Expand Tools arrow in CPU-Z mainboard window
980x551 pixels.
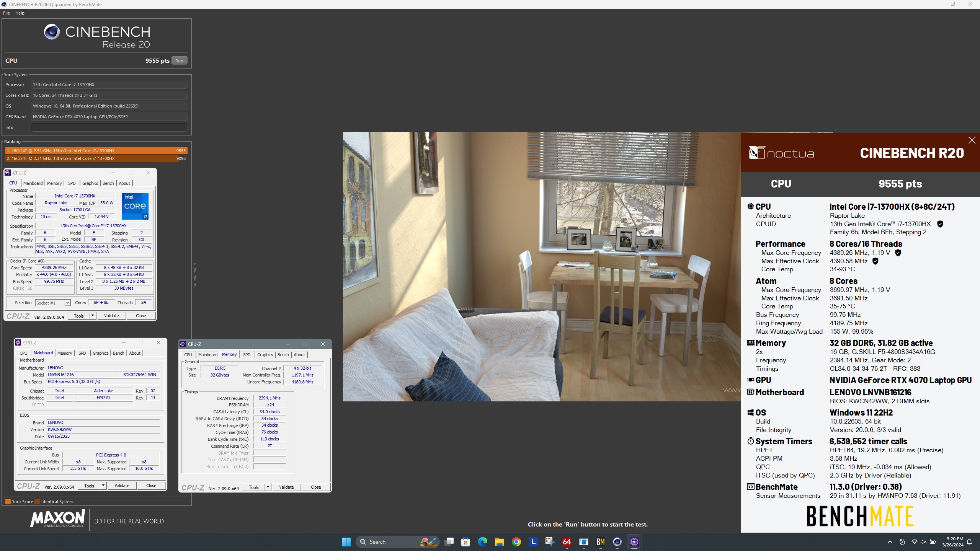103,486
